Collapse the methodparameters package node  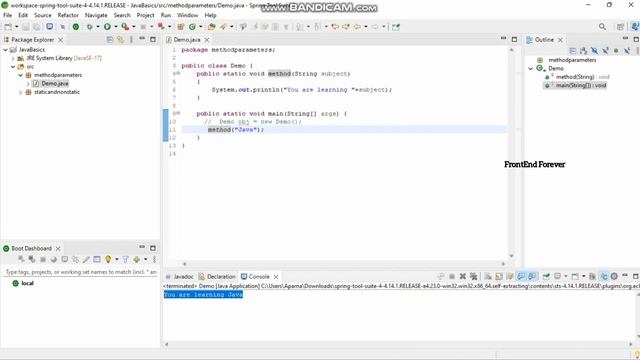click(x=20, y=75)
